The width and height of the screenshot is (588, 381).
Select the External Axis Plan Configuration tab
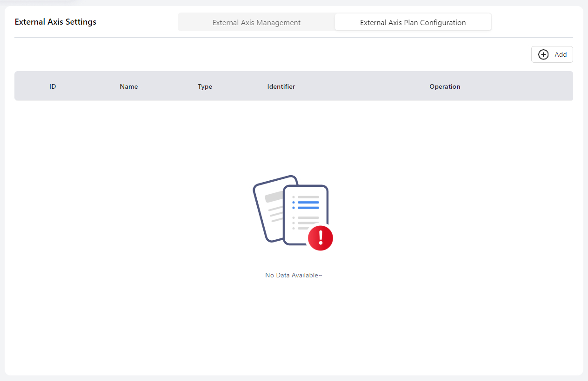[413, 22]
